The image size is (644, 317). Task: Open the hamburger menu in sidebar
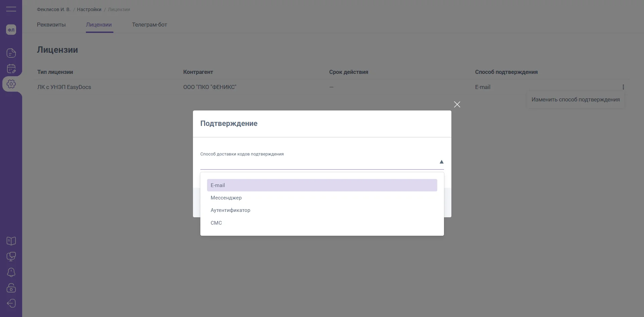[11, 9]
